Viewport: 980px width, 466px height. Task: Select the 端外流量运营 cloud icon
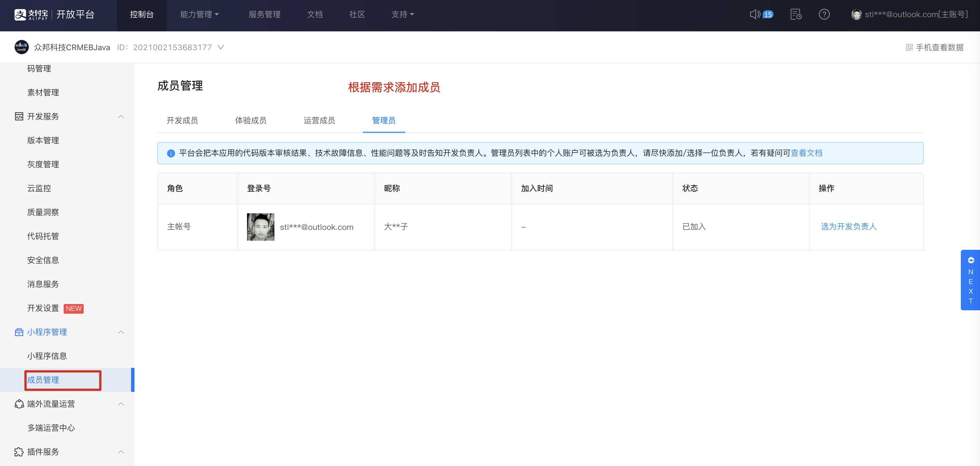(19, 404)
